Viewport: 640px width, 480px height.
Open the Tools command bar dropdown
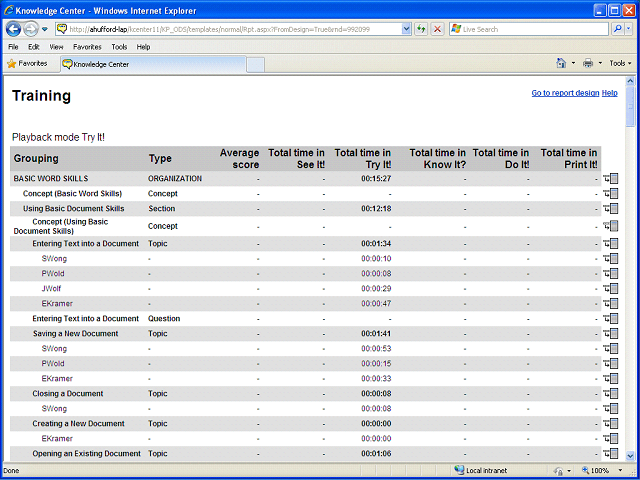[x=620, y=63]
